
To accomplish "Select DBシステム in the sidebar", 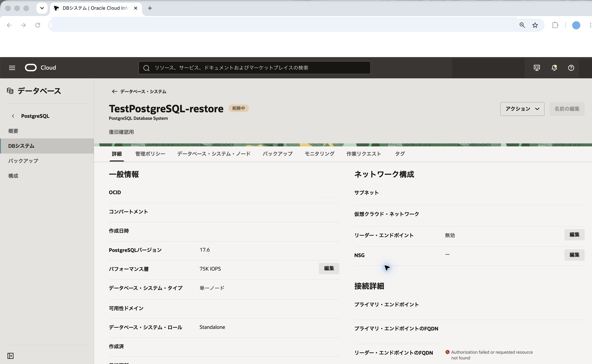I will click(x=47, y=146).
